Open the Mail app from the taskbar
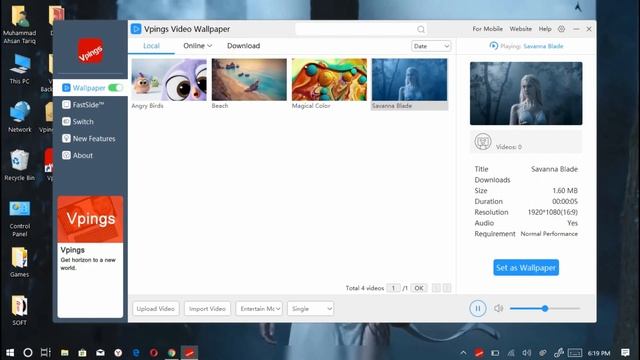This screenshot has height=360, width=640. point(100,353)
